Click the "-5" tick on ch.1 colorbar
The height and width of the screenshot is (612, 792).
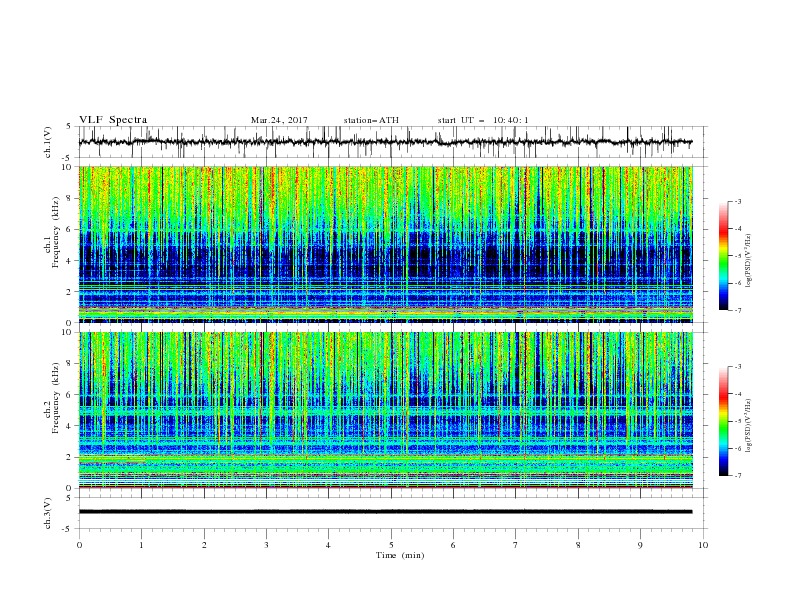pyautogui.click(x=737, y=256)
